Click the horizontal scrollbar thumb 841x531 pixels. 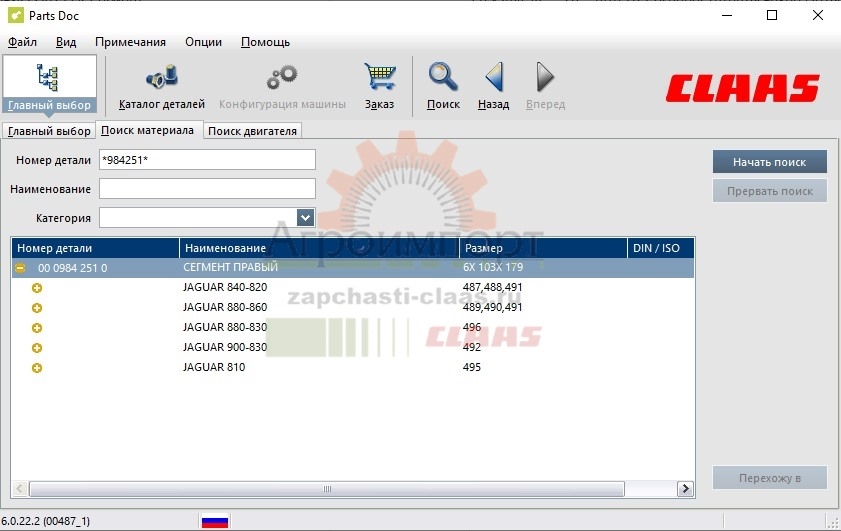(x=327, y=489)
